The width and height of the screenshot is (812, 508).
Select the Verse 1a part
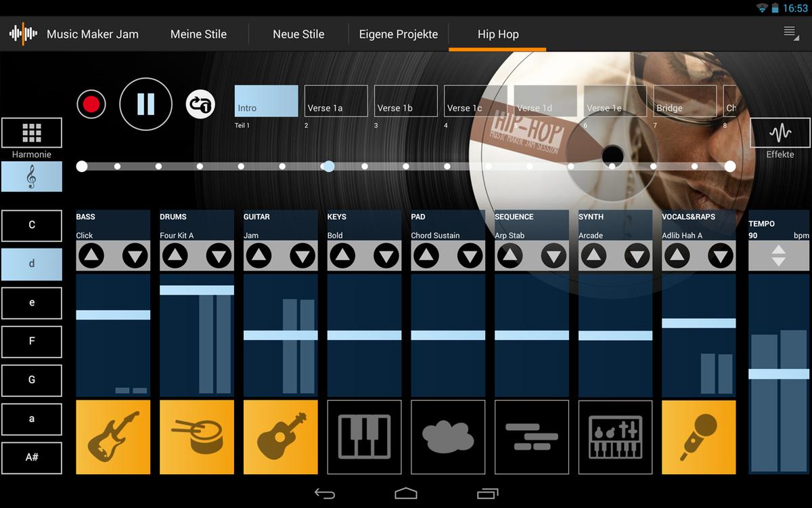336,101
